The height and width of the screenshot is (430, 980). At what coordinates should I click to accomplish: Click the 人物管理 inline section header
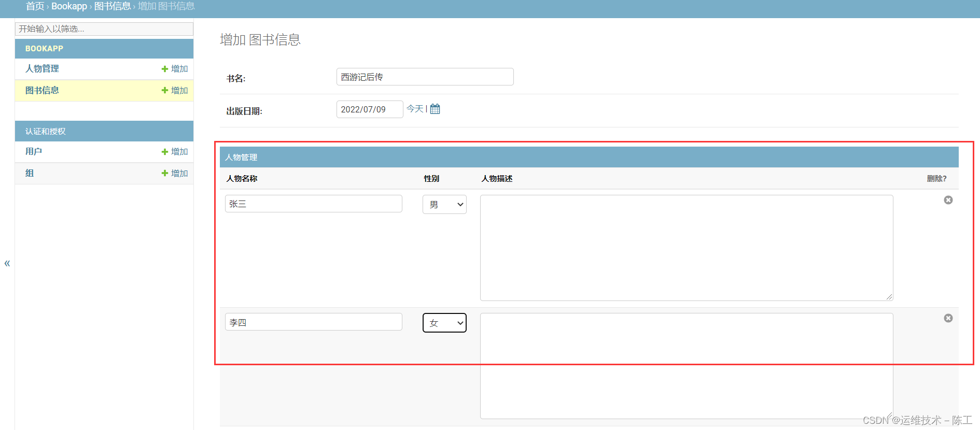[589, 157]
